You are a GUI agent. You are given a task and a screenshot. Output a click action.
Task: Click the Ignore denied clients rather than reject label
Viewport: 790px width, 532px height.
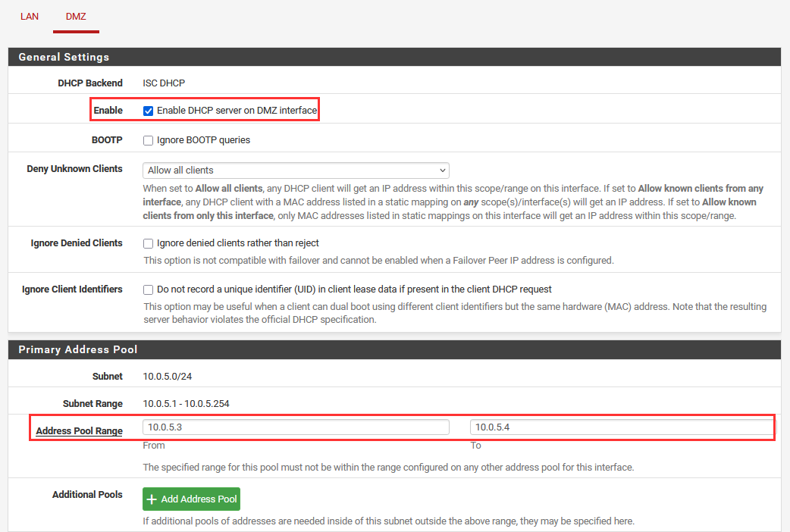coord(237,243)
